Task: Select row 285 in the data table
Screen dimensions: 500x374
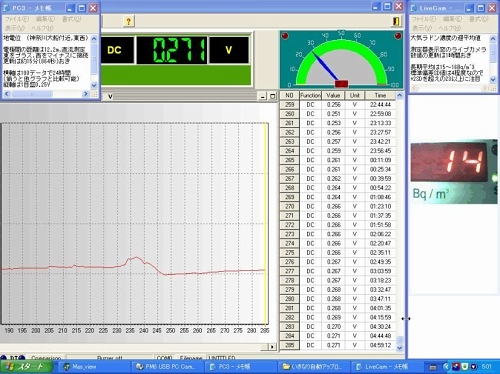Action: [x=337, y=345]
